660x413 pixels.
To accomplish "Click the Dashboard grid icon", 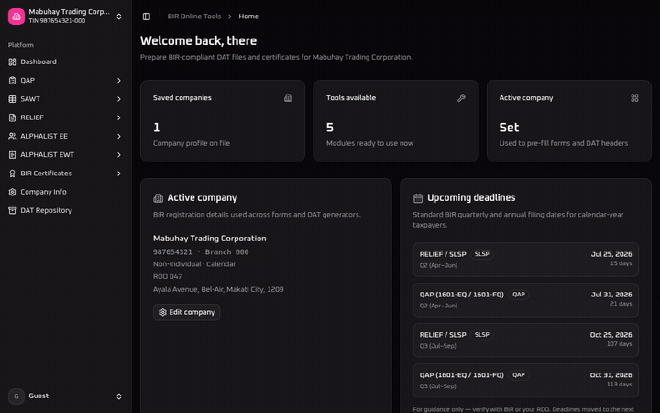I will 12,62.
